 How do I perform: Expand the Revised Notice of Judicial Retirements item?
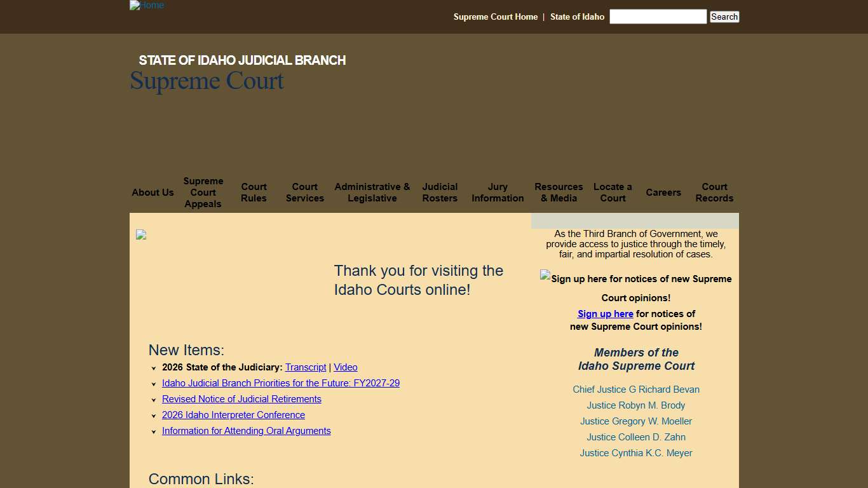click(x=154, y=400)
